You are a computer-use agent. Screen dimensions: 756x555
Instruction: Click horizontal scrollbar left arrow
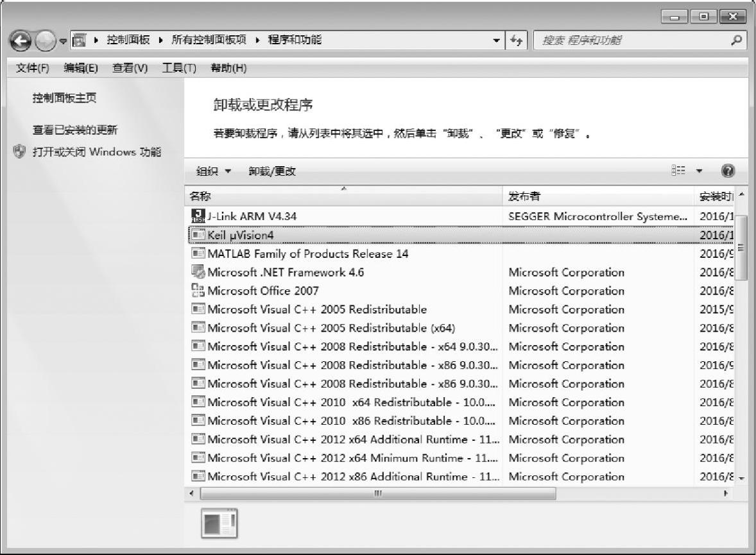[191, 493]
